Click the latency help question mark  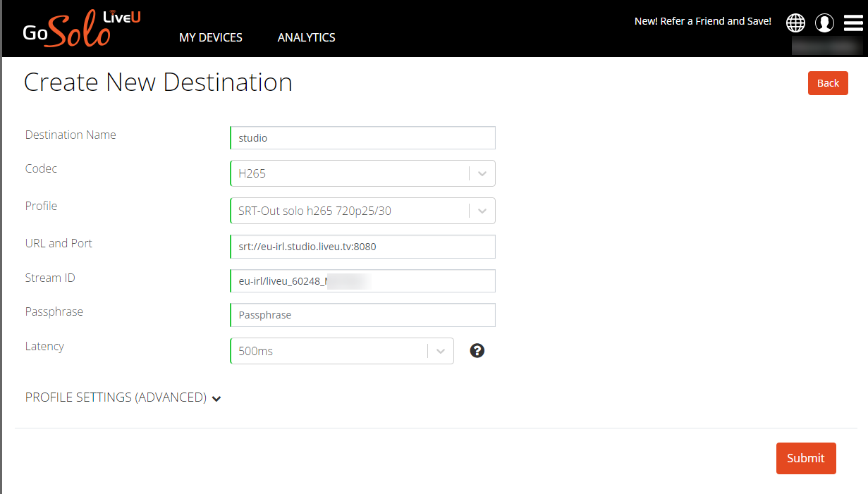(x=477, y=350)
